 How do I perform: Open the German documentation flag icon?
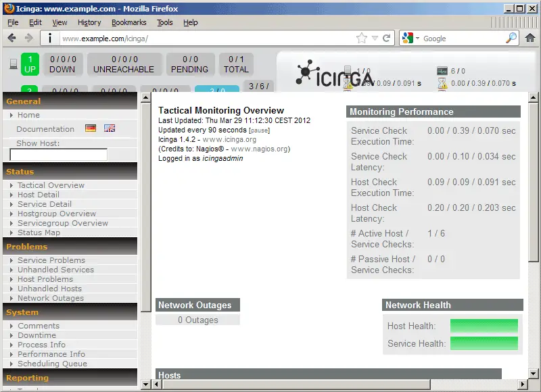click(x=91, y=128)
